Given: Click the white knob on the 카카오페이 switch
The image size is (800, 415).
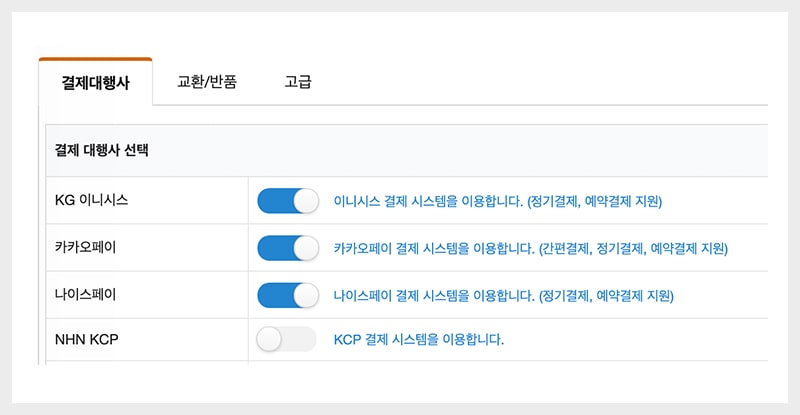Looking at the screenshot, I should point(304,247).
